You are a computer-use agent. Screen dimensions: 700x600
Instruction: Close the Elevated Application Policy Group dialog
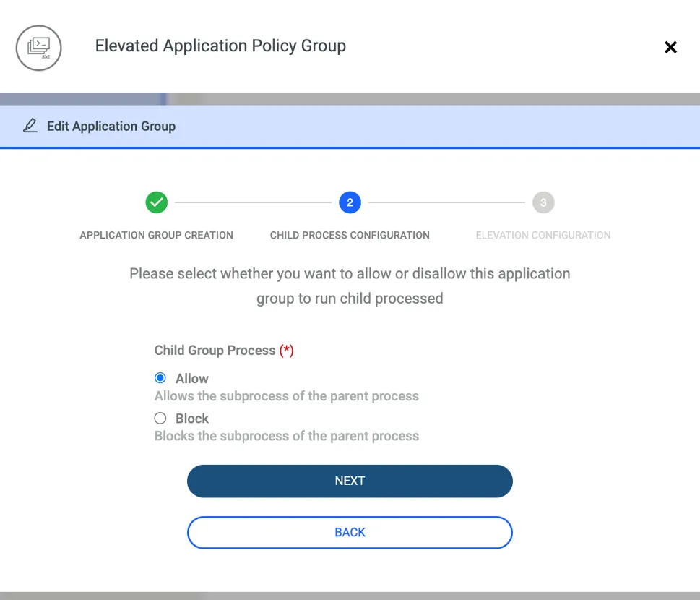pos(670,48)
